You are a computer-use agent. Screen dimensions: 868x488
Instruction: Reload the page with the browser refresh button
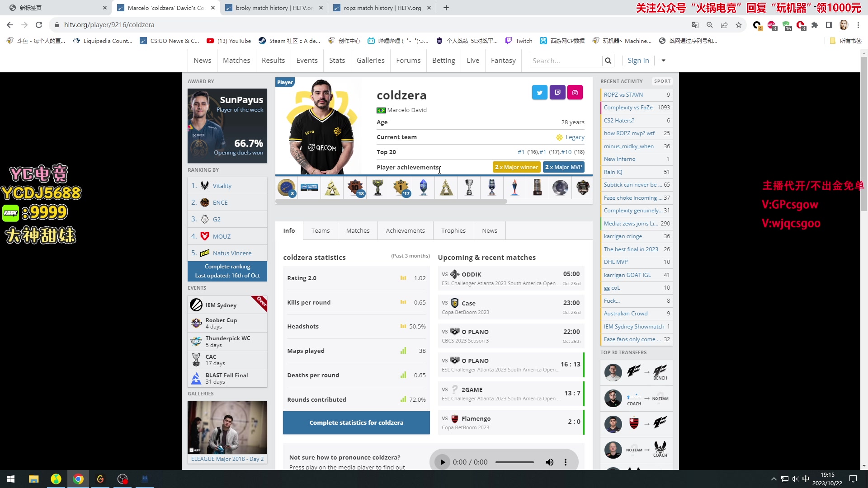(39, 25)
